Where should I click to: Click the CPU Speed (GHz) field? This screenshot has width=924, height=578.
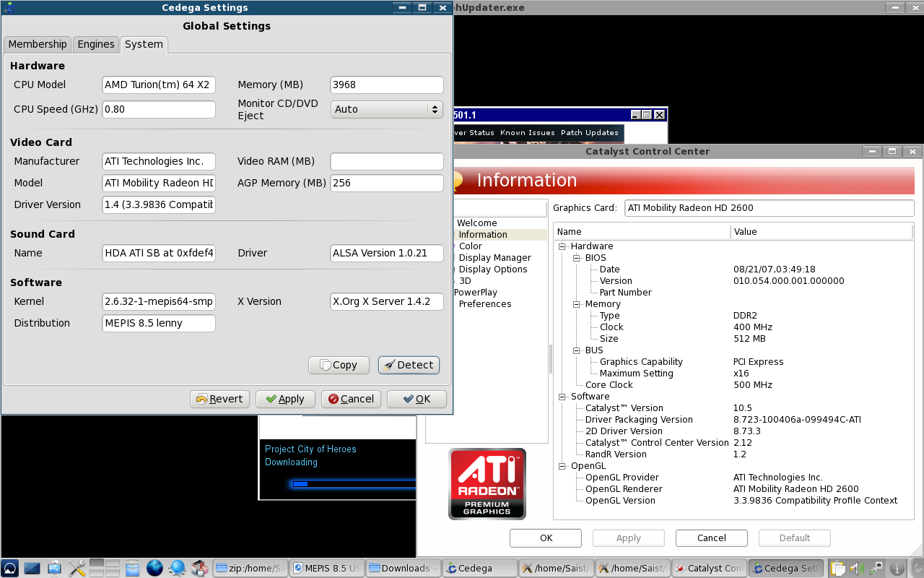(159, 109)
